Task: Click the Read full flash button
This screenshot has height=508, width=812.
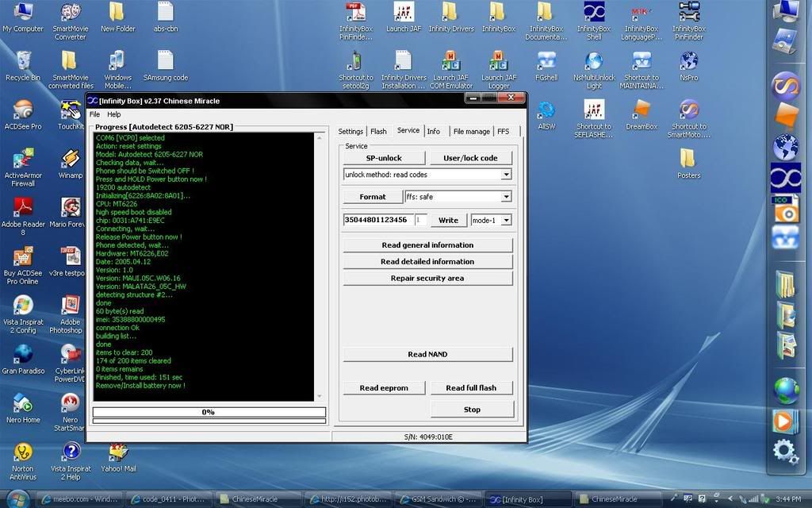Action: click(471, 387)
